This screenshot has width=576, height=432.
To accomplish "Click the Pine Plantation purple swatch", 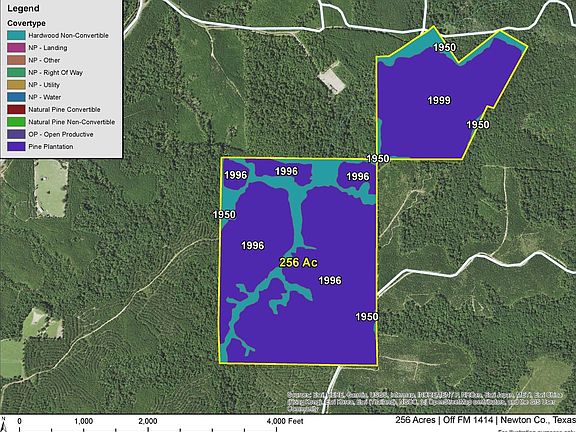I will click(x=16, y=147).
